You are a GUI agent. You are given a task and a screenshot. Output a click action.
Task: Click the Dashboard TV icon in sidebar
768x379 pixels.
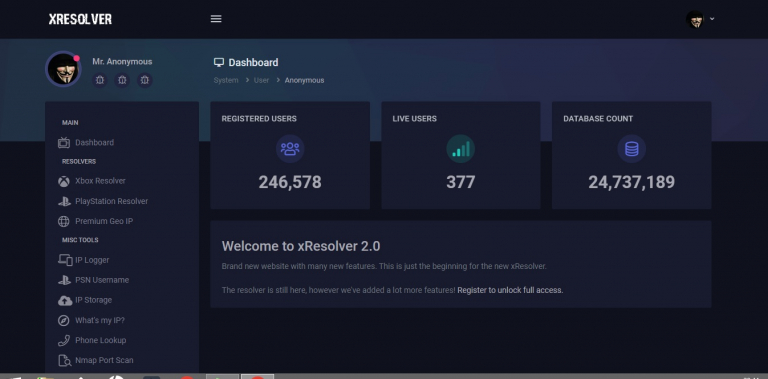(64, 142)
